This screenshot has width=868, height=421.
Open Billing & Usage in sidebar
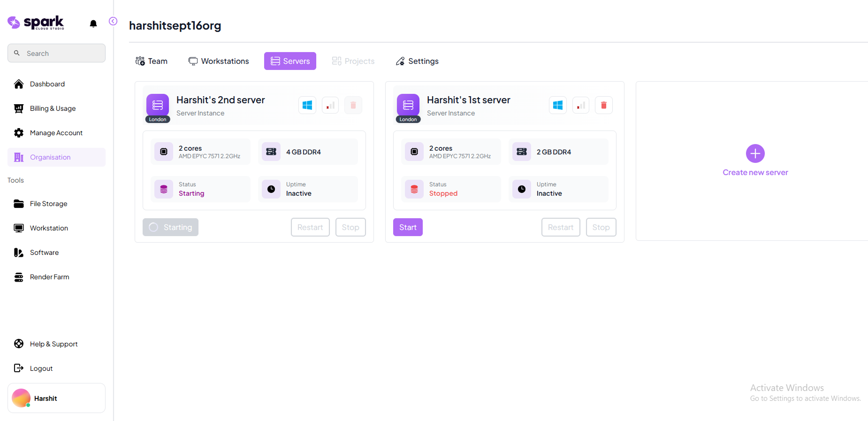[x=53, y=108]
